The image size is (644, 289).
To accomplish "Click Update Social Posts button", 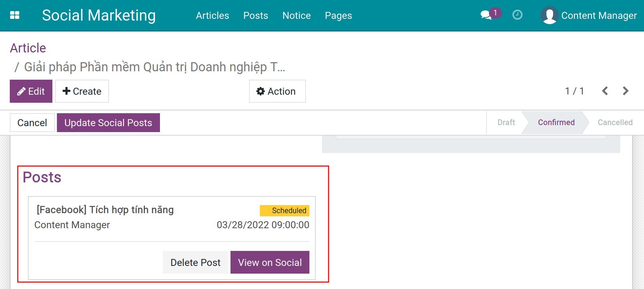I will coord(108,123).
